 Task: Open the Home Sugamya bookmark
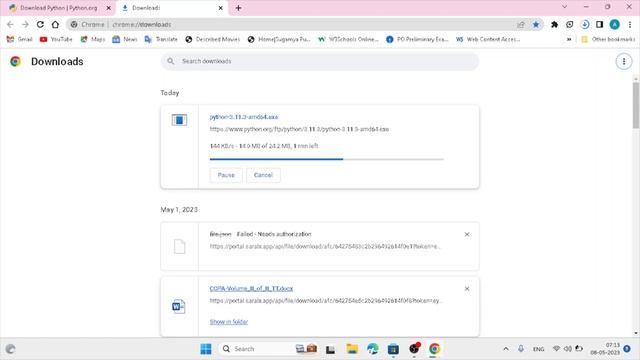click(279, 39)
